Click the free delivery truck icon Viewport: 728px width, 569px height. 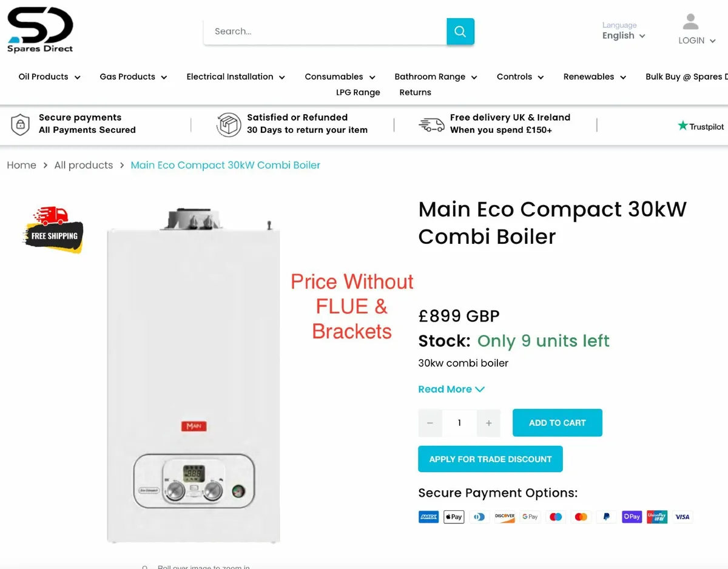tap(431, 124)
